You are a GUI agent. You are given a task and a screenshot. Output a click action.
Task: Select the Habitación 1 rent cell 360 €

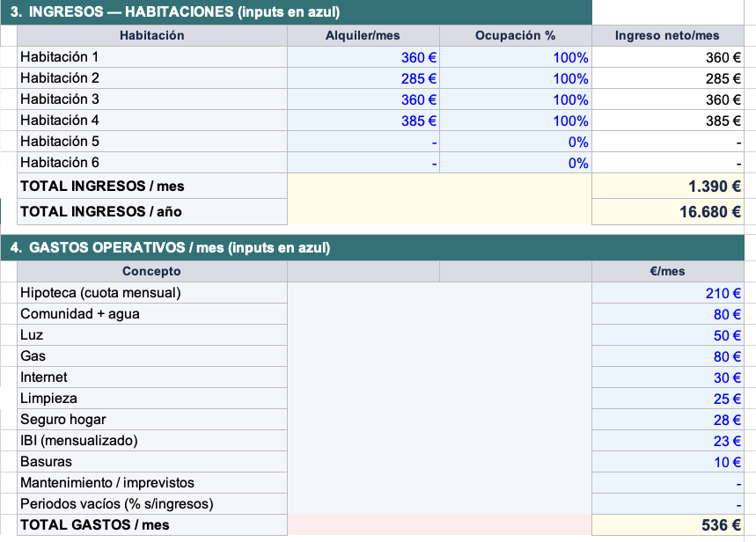click(363, 57)
